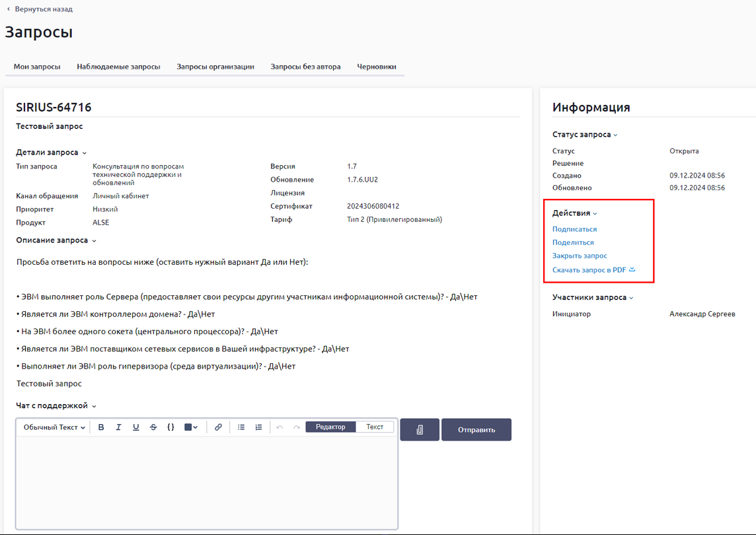Click the Закрыть запрос link
The height and width of the screenshot is (535, 756).
pyautogui.click(x=580, y=256)
